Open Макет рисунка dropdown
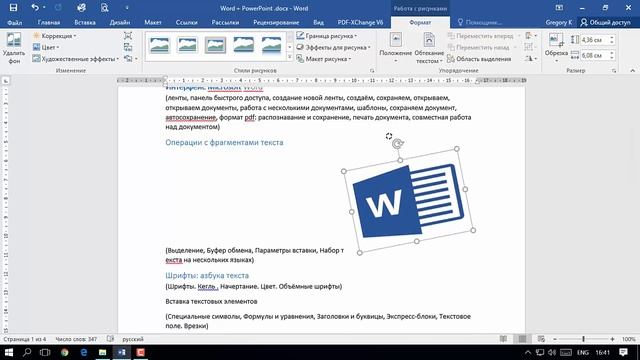 [x=323, y=59]
